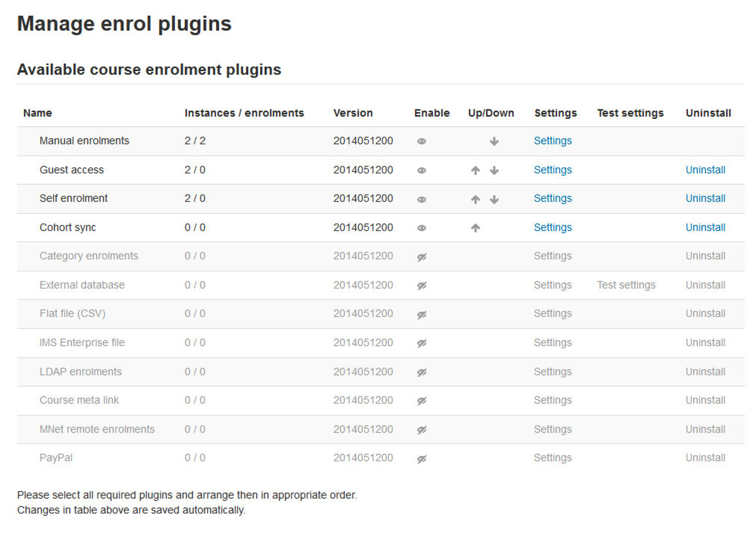Click the Name column header
756x533 pixels.
click(38, 113)
